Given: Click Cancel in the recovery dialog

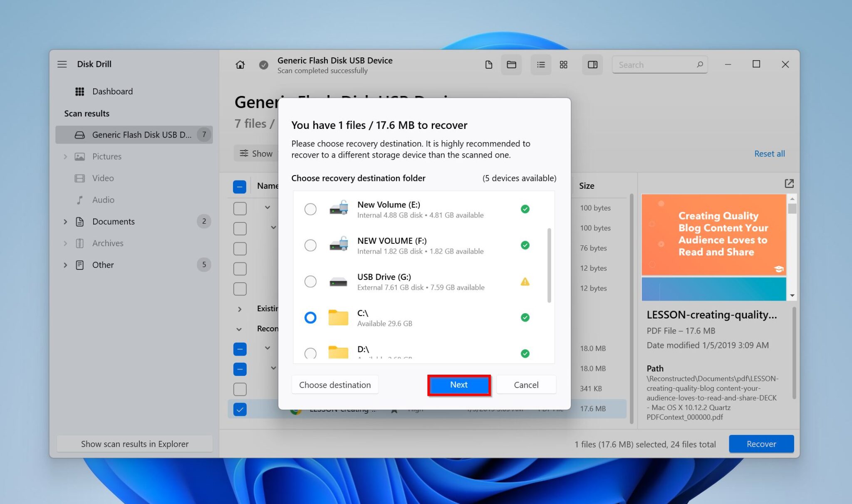Looking at the screenshot, I should (x=526, y=385).
